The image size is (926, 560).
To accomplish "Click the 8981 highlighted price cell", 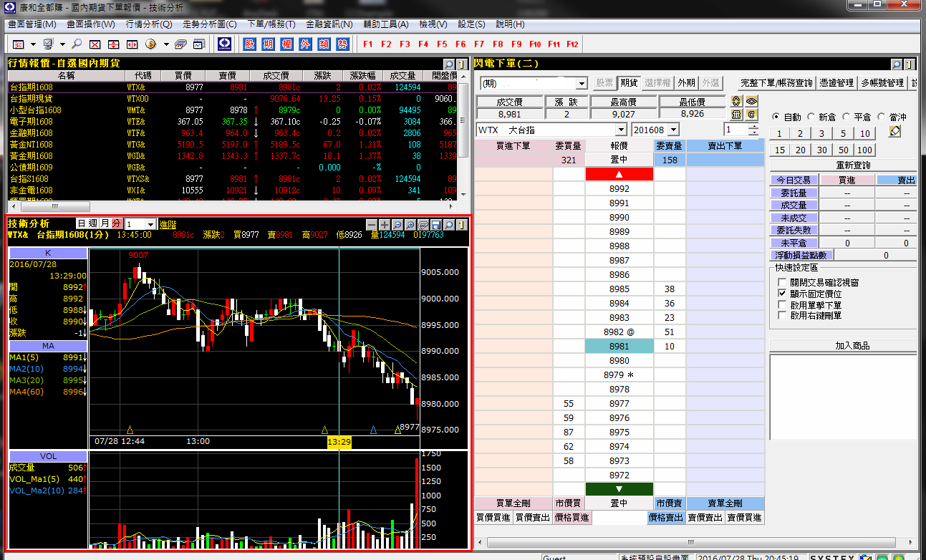I will 619,347.
